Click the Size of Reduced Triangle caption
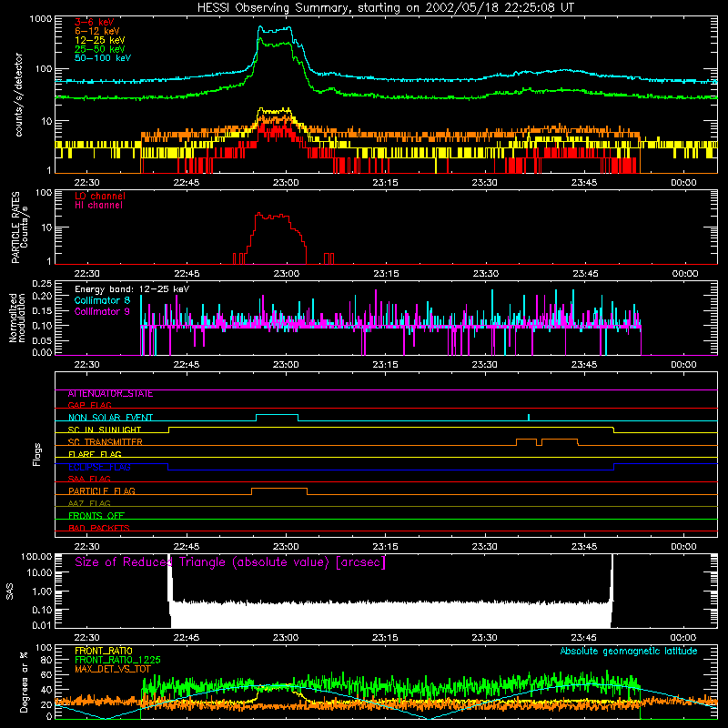 [230, 562]
